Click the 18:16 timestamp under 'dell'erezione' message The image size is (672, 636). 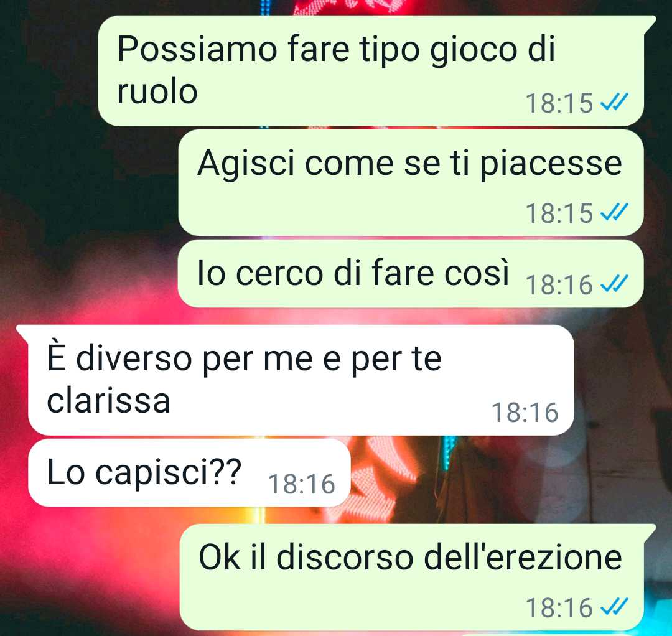[x=559, y=608]
